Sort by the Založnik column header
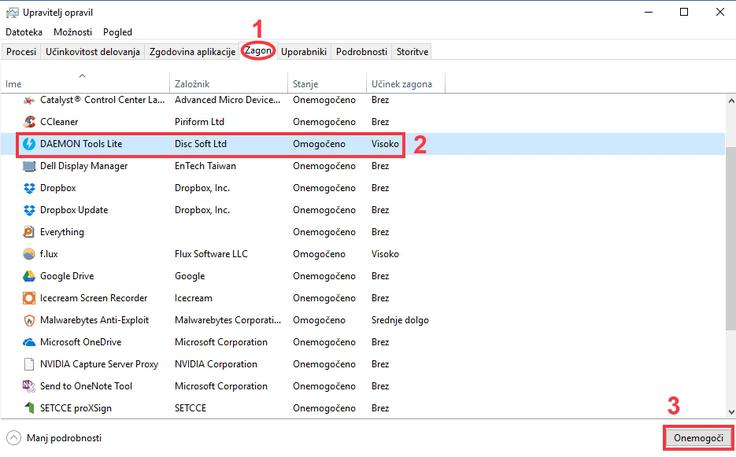The height and width of the screenshot is (457, 736). (228, 83)
